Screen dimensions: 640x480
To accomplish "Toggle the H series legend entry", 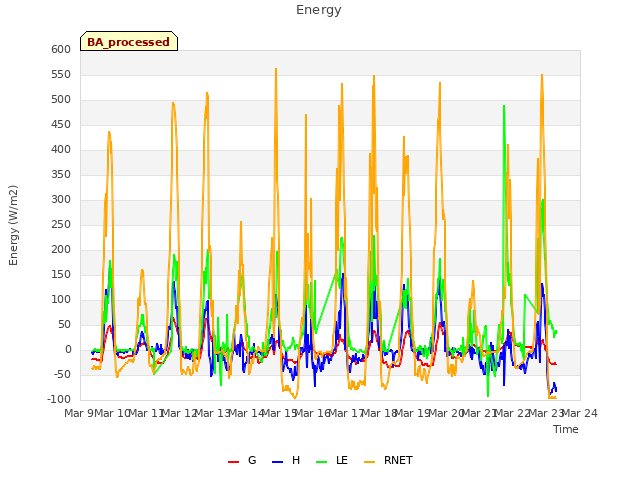I will coord(286,460).
